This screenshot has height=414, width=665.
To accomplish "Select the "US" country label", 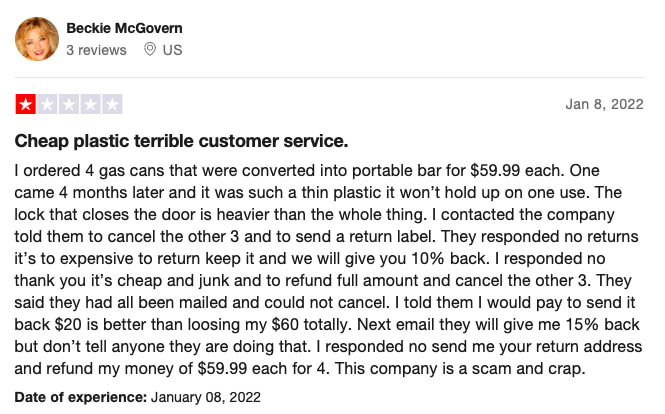I will pos(172,50).
